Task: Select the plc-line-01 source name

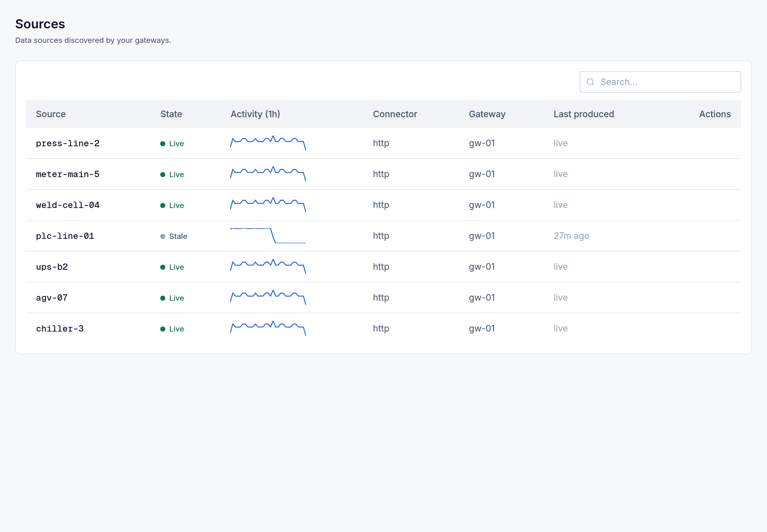Action: click(65, 236)
